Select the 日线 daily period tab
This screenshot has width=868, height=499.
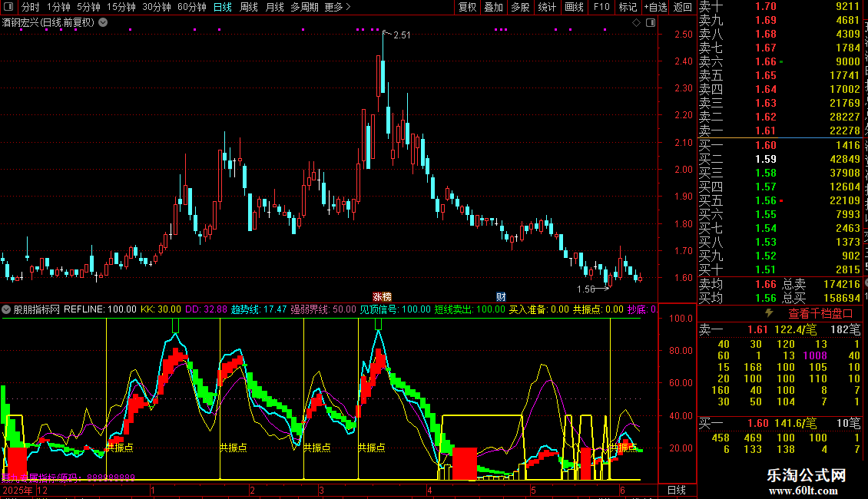pos(223,7)
